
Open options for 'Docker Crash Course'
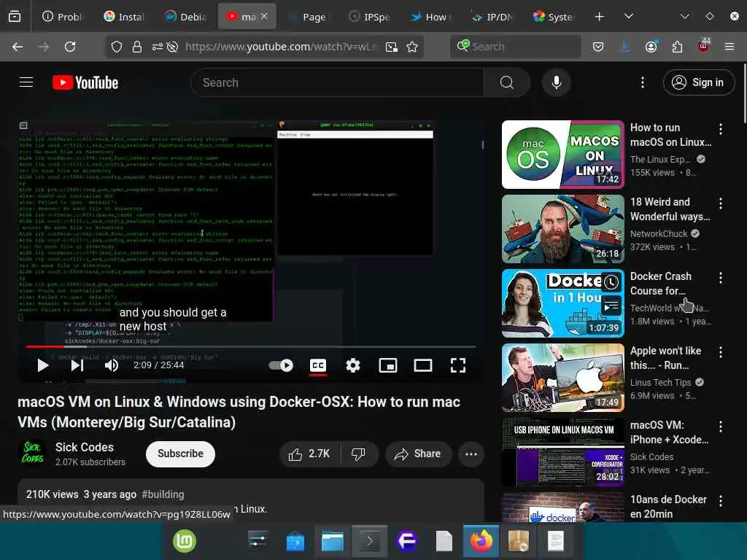721,278
